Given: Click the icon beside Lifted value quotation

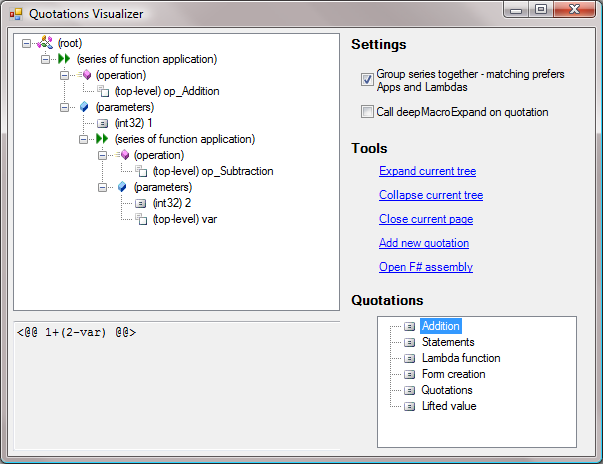Looking at the screenshot, I should tap(409, 406).
